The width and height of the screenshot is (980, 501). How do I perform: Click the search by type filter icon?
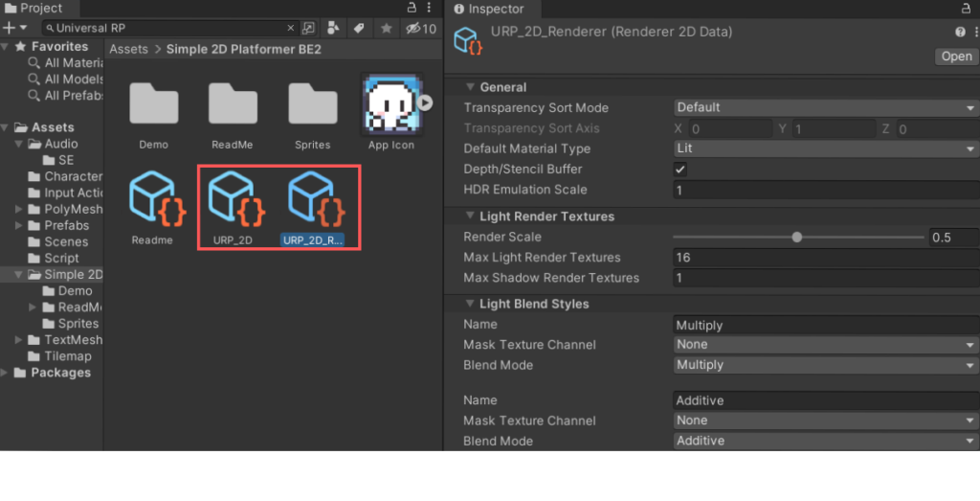(332, 28)
